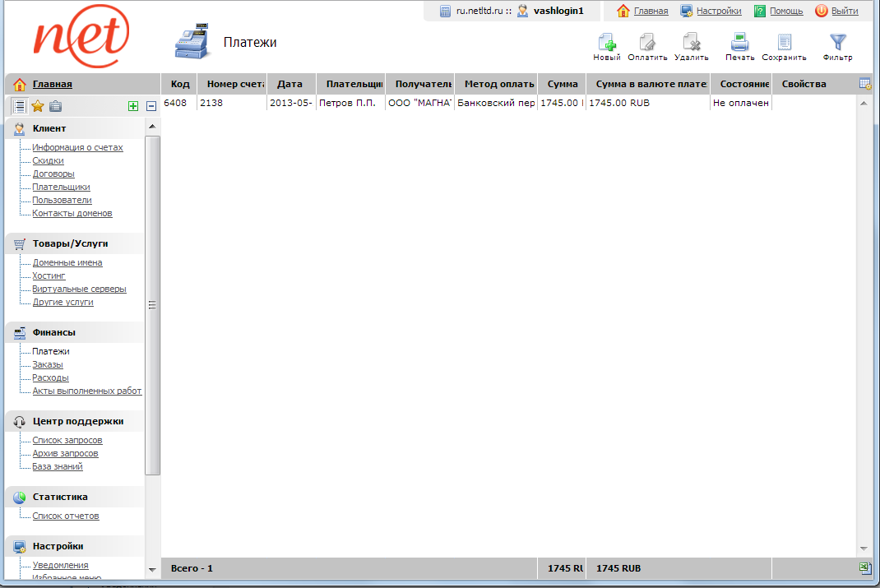The width and height of the screenshot is (880, 588).
Task: Click the Удалить (Delete) toolbar icon
Action: 691,43
